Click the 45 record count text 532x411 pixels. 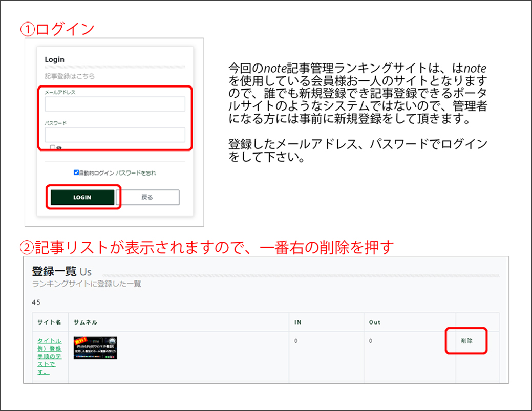pos(36,302)
